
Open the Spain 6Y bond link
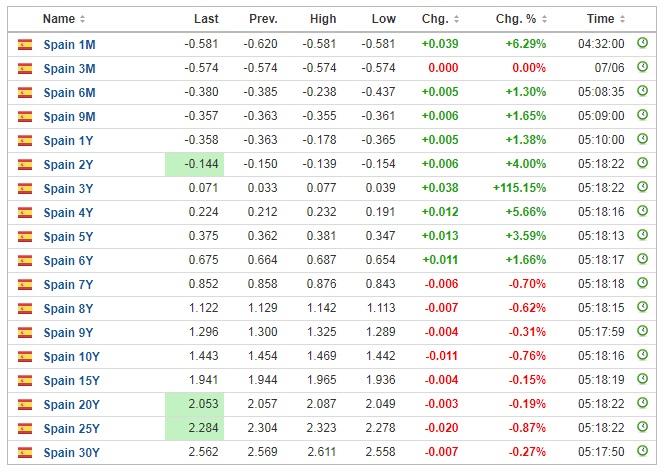click(68, 260)
